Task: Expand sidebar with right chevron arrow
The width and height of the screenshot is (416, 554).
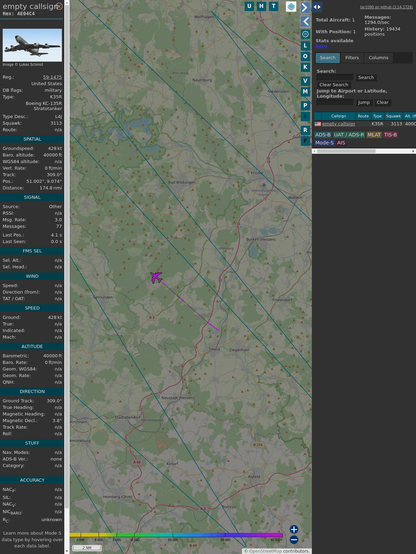Action: pos(305,7)
